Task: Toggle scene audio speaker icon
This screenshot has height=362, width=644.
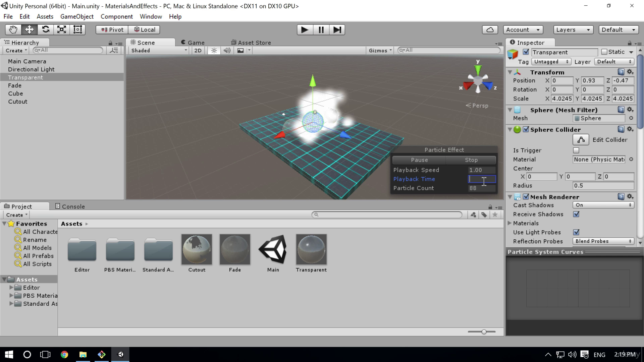Action: coord(227,50)
